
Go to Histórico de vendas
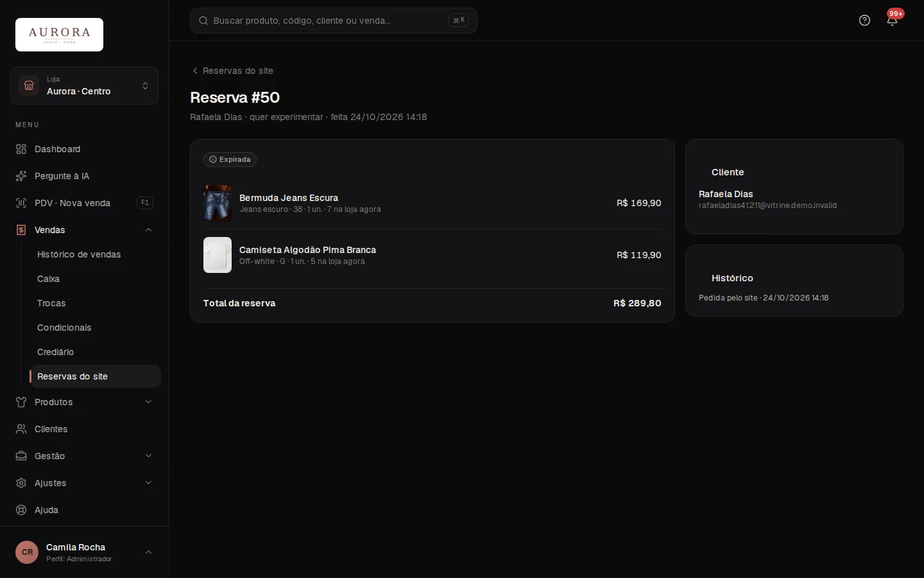pyautogui.click(x=95, y=254)
